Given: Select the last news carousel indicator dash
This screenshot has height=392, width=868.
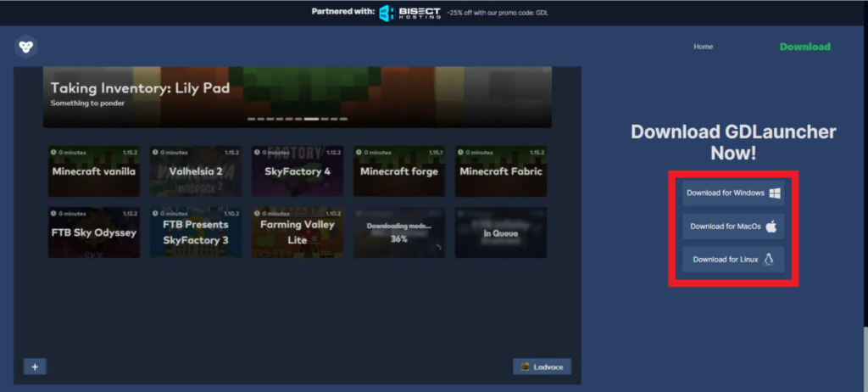Looking at the screenshot, I should (344, 119).
